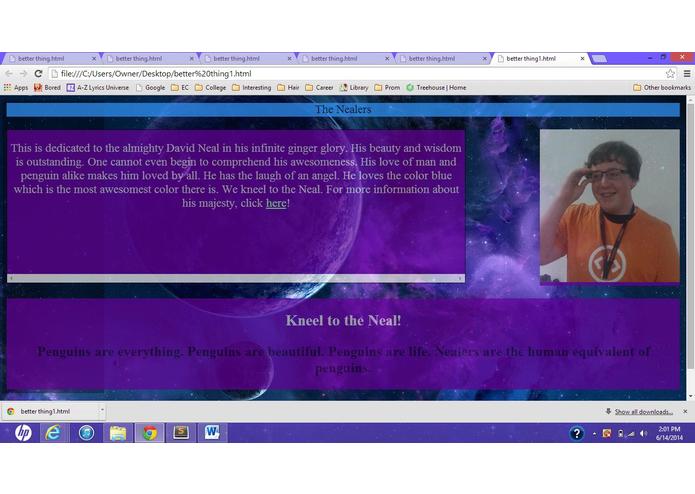Open a new tab with the new-tab button

coord(599,58)
